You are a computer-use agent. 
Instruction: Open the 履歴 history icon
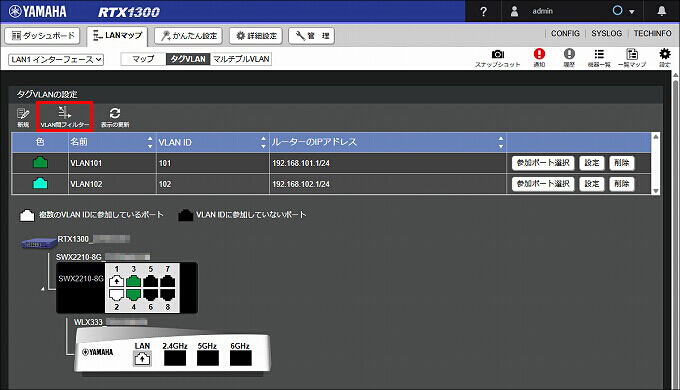pos(569,58)
